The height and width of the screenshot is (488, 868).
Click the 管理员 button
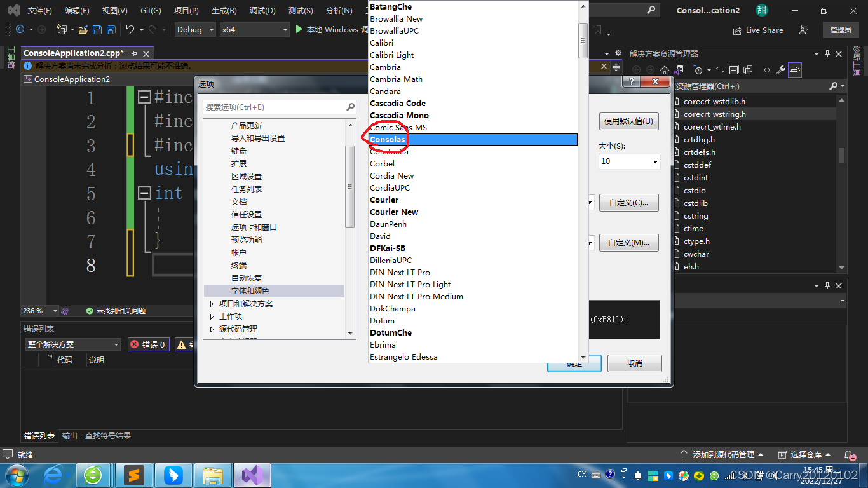pyautogui.click(x=841, y=30)
